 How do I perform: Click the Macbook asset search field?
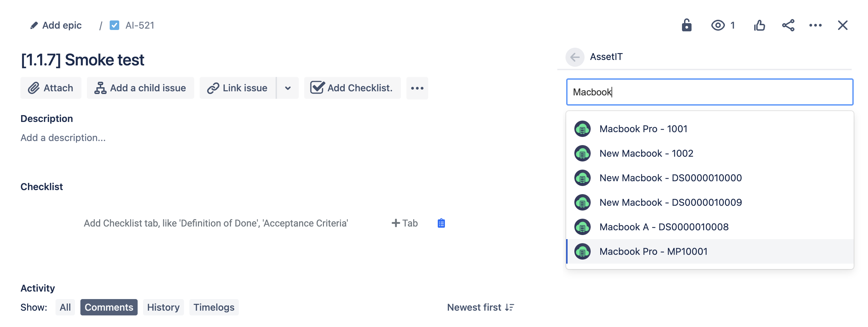click(710, 92)
